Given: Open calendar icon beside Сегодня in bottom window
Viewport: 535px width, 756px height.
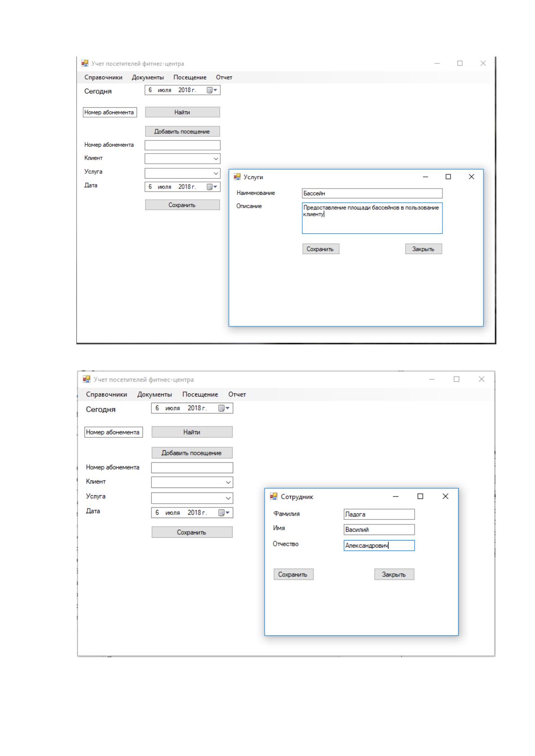Looking at the screenshot, I should point(224,408).
